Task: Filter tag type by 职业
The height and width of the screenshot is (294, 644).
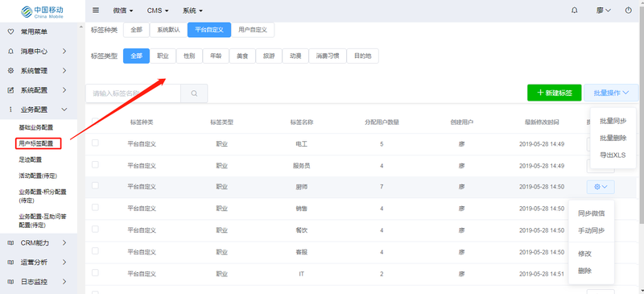Action: [163, 56]
